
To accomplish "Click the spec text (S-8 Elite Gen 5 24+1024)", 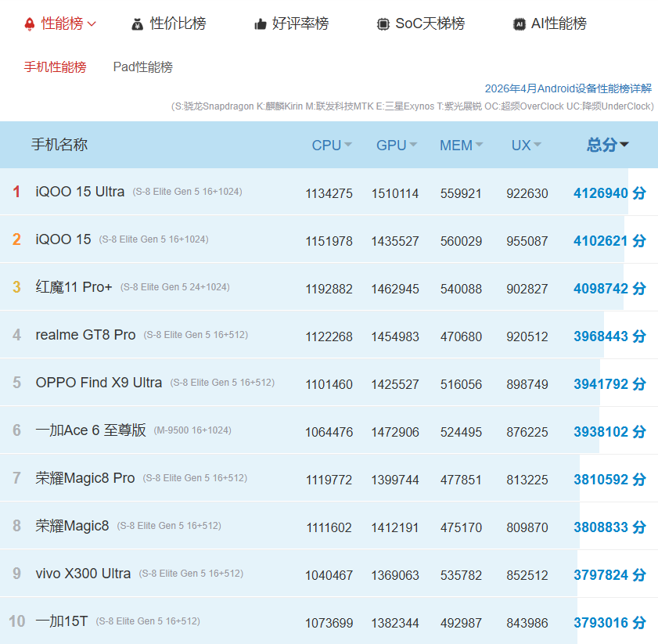I will tap(175, 288).
